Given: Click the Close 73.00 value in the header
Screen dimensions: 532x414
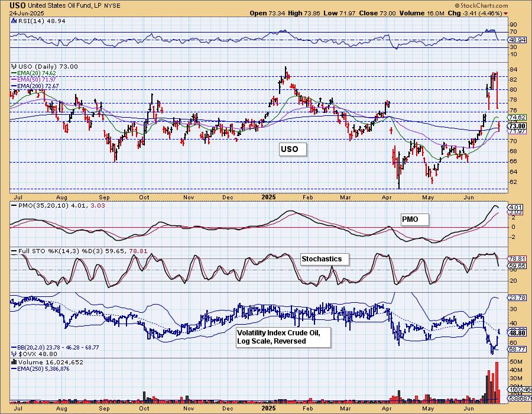Looking at the screenshot, I should (x=377, y=13).
